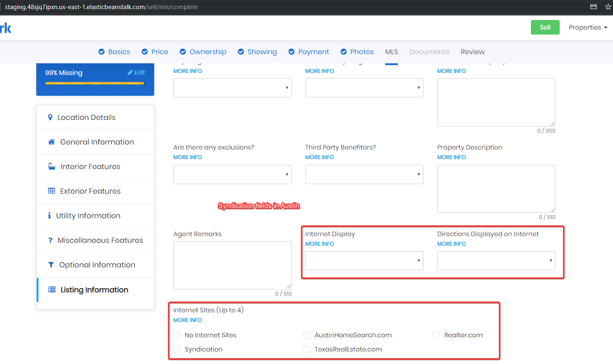Open the Documents step tab
The height and width of the screenshot is (364, 613).
(x=429, y=52)
